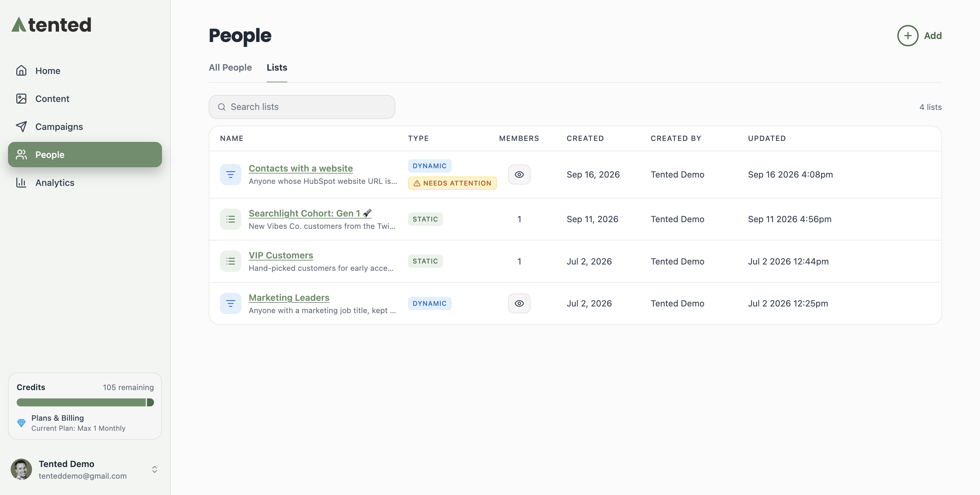Open the Contacts with a website list
This screenshot has height=495, width=980.
click(301, 169)
